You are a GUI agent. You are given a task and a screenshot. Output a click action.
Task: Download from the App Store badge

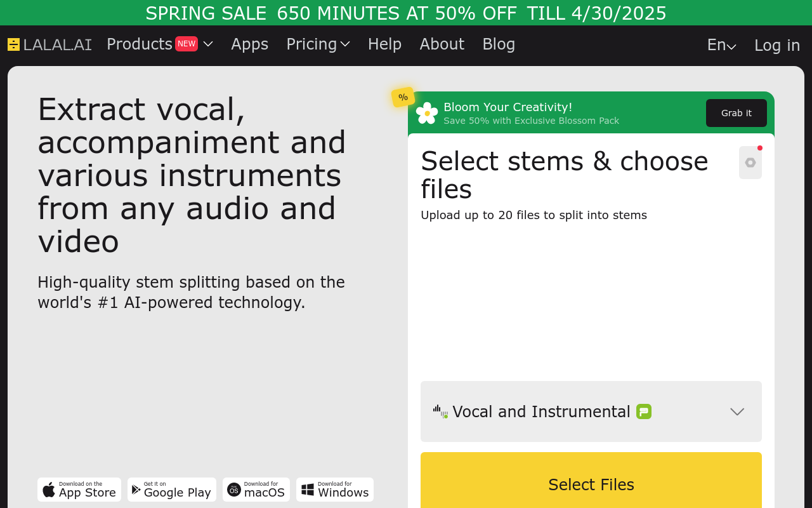pyautogui.click(x=79, y=490)
